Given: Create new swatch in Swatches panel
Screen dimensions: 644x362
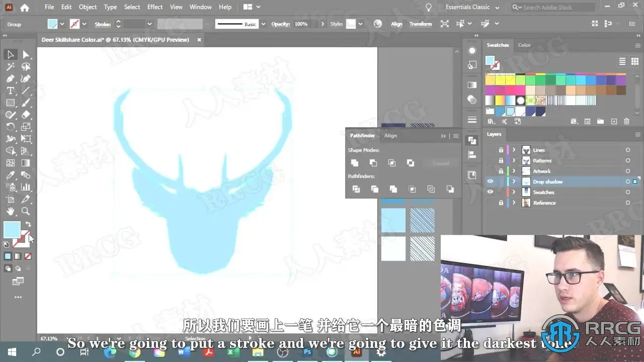Looking at the screenshot, I should tap(613, 121).
